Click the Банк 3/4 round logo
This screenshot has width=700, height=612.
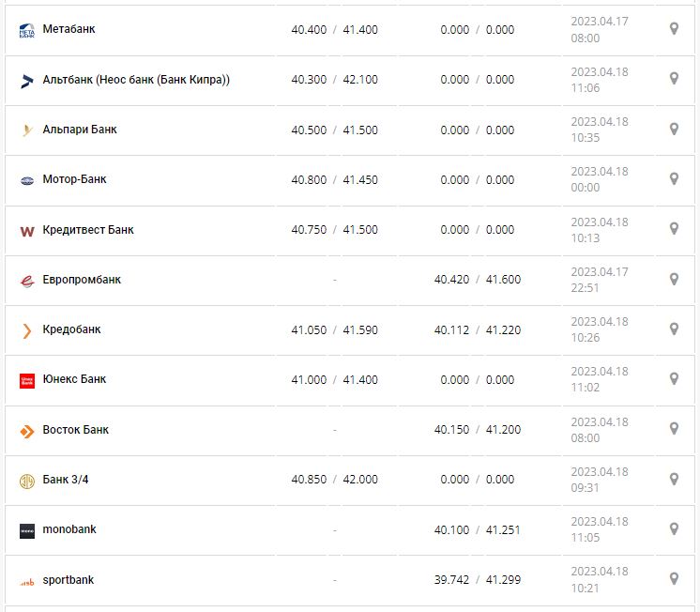27,481
